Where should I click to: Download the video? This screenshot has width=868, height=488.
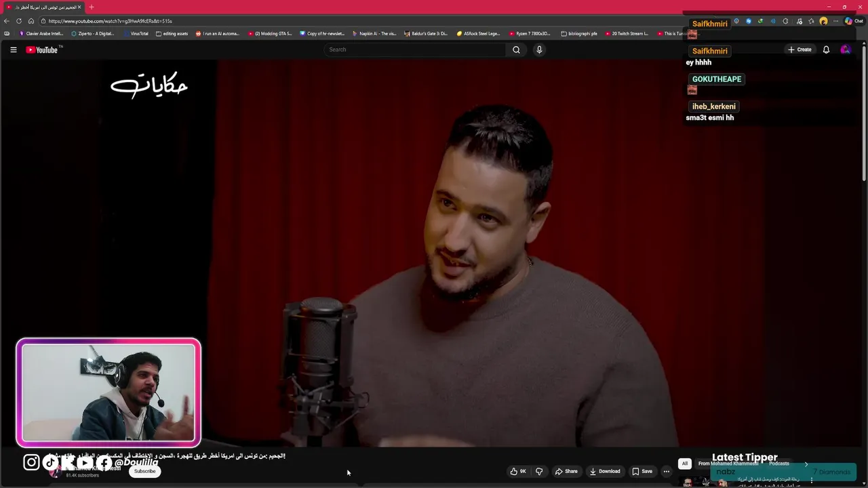(605, 471)
